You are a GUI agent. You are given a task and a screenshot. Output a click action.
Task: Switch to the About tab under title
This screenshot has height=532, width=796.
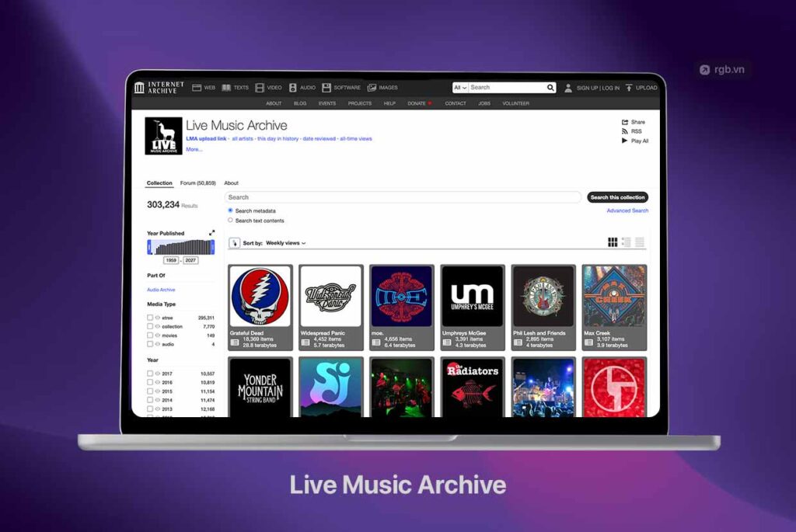pos(231,183)
